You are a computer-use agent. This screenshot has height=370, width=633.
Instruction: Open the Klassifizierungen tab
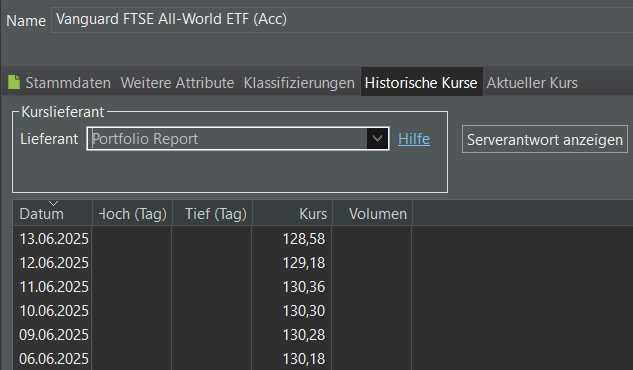click(299, 83)
